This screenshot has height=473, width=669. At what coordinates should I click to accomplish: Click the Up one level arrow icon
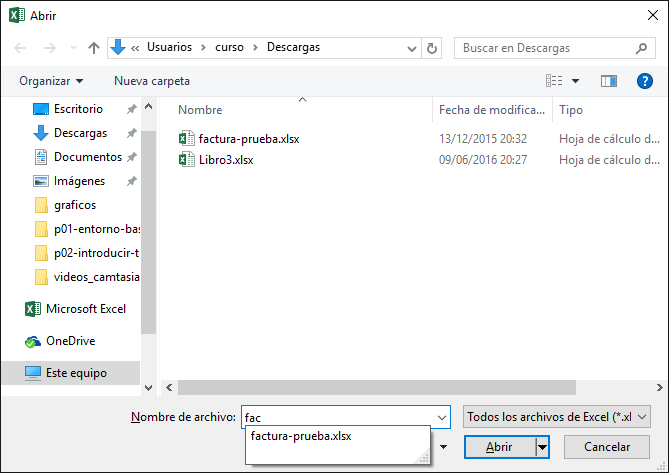coord(94,48)
